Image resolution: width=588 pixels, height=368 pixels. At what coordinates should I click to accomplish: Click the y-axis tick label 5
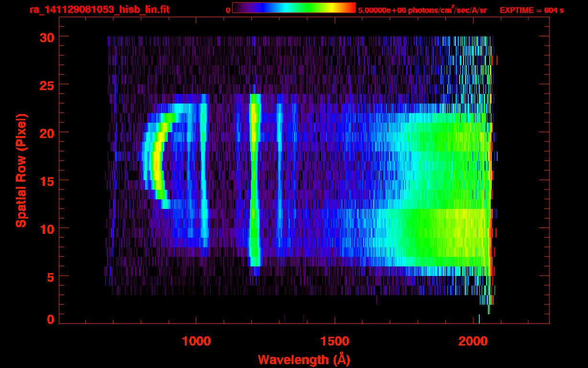51,276
